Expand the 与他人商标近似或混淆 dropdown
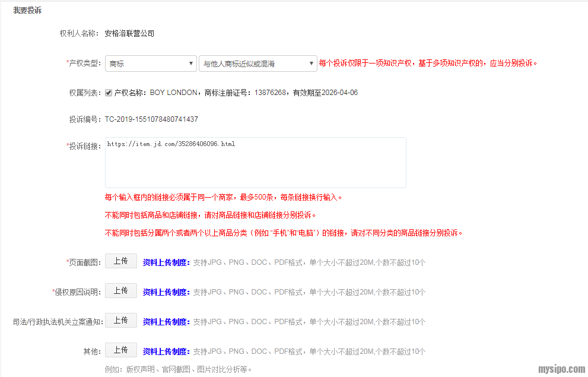 tap(258, 64)
